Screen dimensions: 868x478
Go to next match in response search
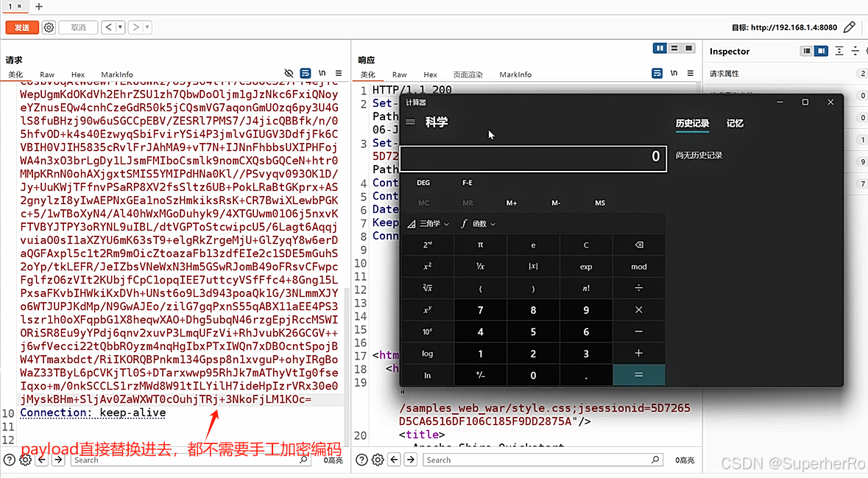pyautogui.click(x=410, y=460)
